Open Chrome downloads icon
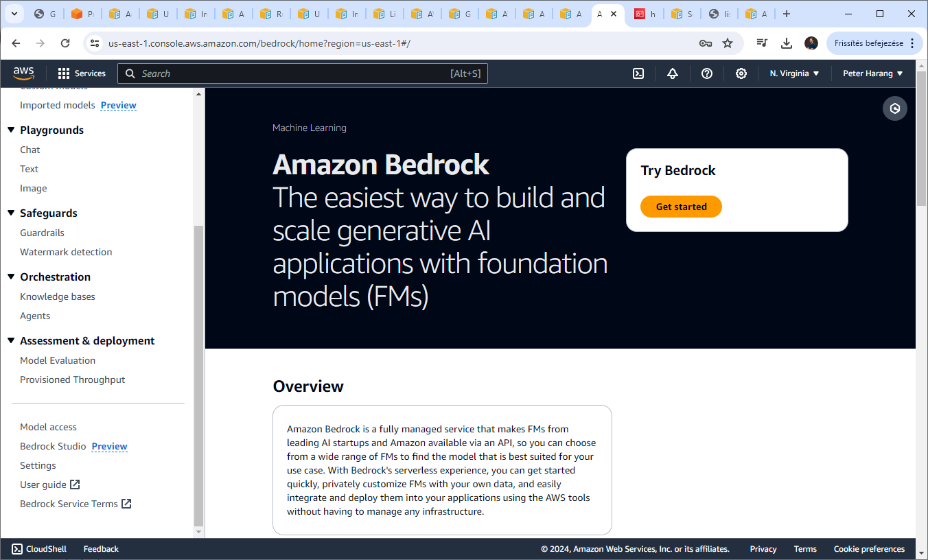Screen dimensions: 928x560 click(787, 43)
